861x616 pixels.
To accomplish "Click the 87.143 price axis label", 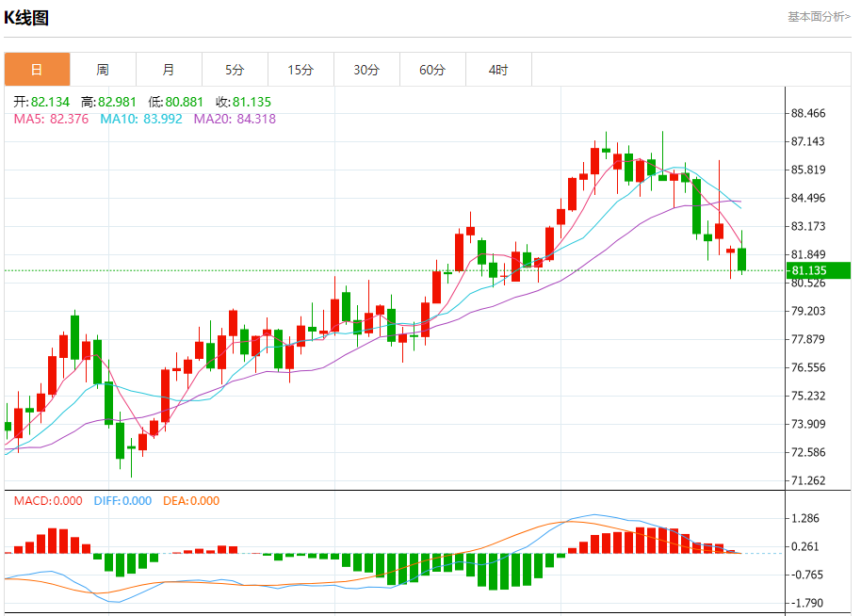I will coord(807,141).
